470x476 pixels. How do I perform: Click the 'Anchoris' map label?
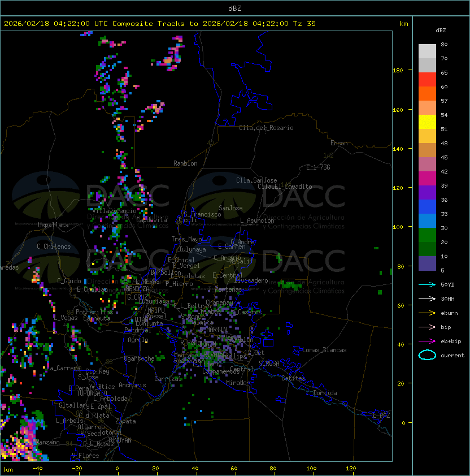pyautogui.click(x=132, y=385)
